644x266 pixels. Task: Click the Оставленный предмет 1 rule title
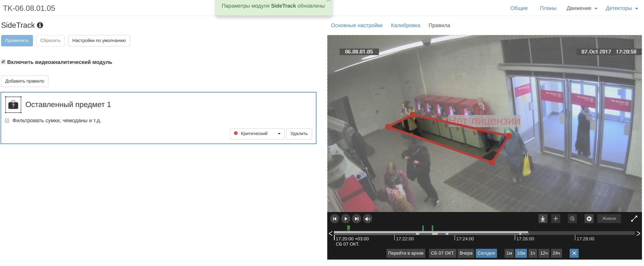[x=68, y=105]
